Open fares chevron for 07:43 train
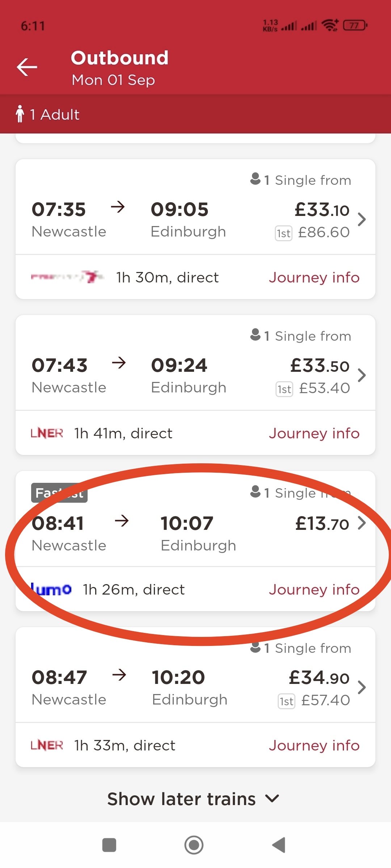 click(x=362, y=375)
